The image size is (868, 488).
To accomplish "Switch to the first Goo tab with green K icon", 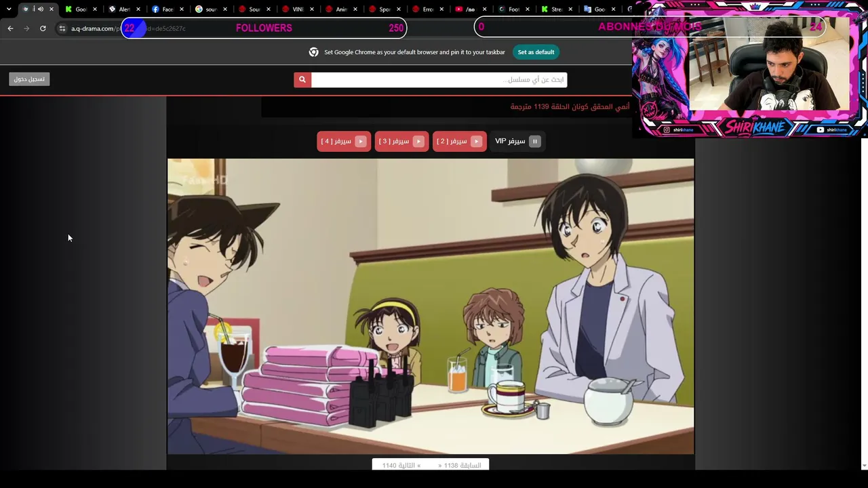I will 80,9.
